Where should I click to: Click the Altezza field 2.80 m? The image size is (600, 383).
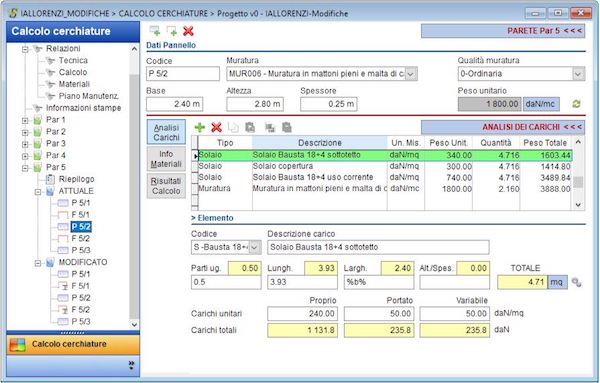coord(255,104)
